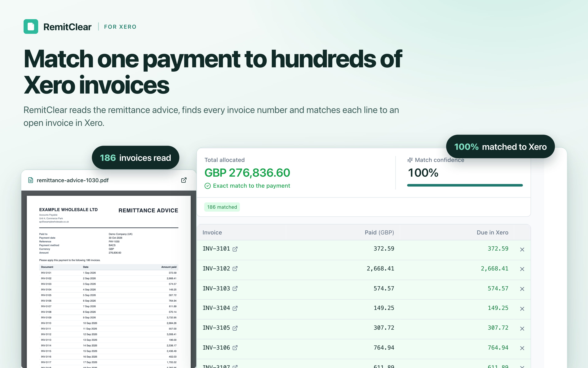Click the Exact match to the payment text
The height and width of the screenshot is (368, 588).
click(x=251, y=186)
